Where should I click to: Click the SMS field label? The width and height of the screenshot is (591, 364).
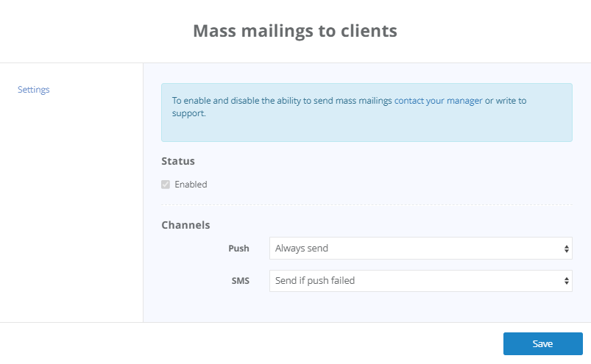click(x=241, y=281)
